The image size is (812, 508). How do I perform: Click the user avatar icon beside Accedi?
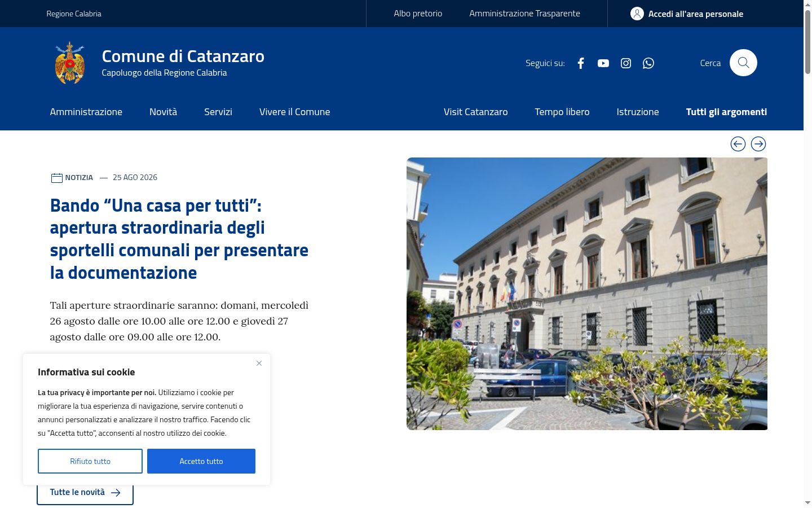click(637, 14)
